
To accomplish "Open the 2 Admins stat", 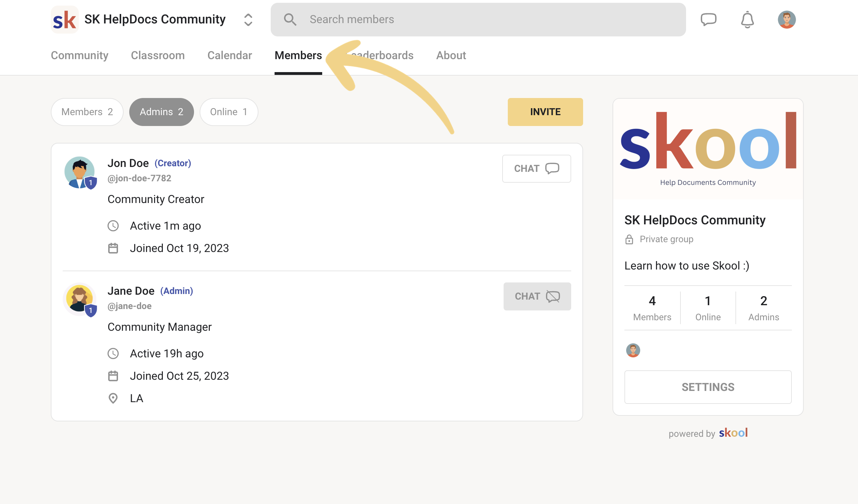I will point(764,308).
